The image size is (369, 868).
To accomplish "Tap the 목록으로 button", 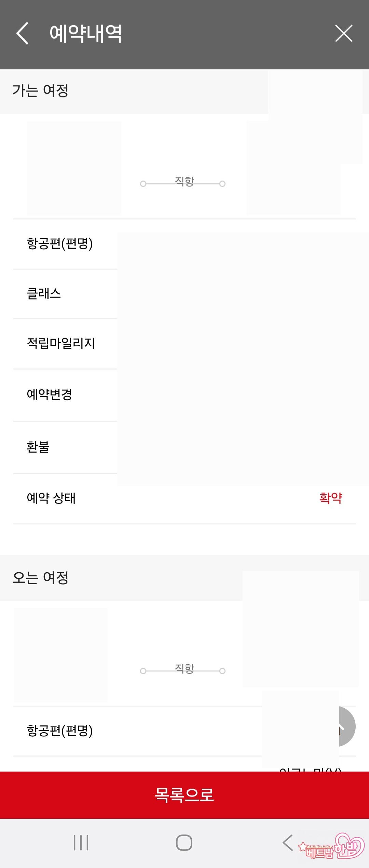I will click(x=184, y=794).
